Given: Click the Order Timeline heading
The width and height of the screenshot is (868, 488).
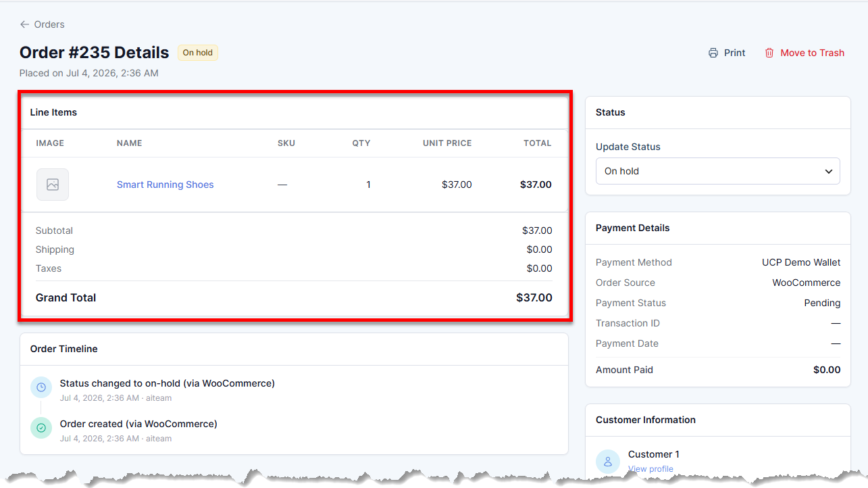Looking at the screenshot, I should pyautogui.click(x=64, y=349).
